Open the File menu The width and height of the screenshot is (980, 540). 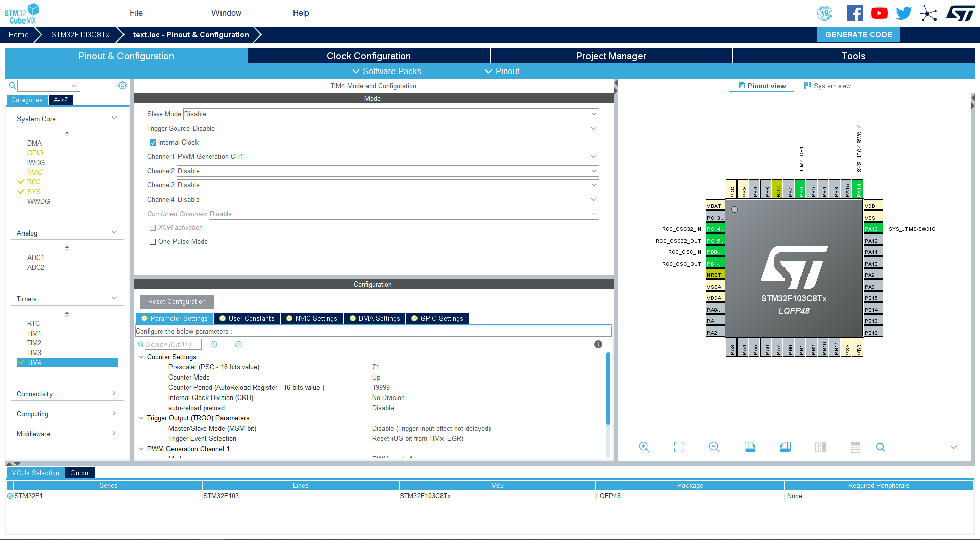136,13
